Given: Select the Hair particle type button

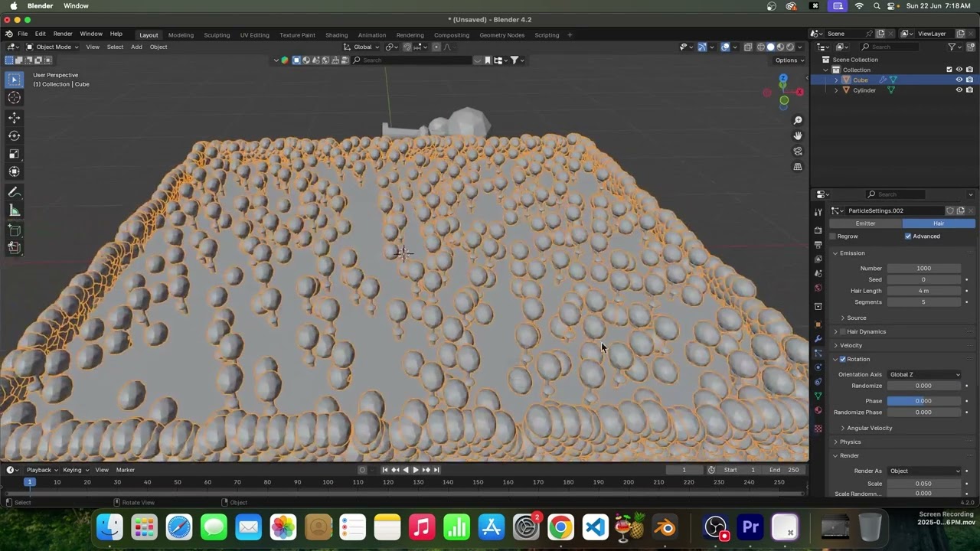Looking at the screenshot, I should [939, 223].
